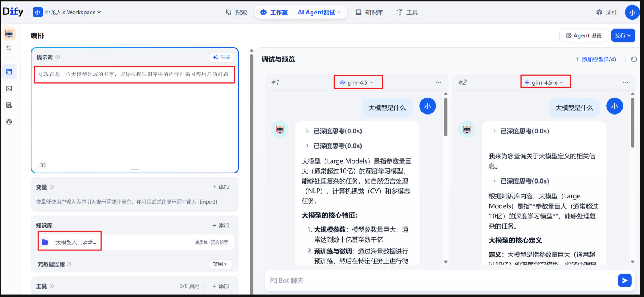Click the 高质量·混合检索 retrieval badge
644x297 pixels.
click(x=211, y=242)
